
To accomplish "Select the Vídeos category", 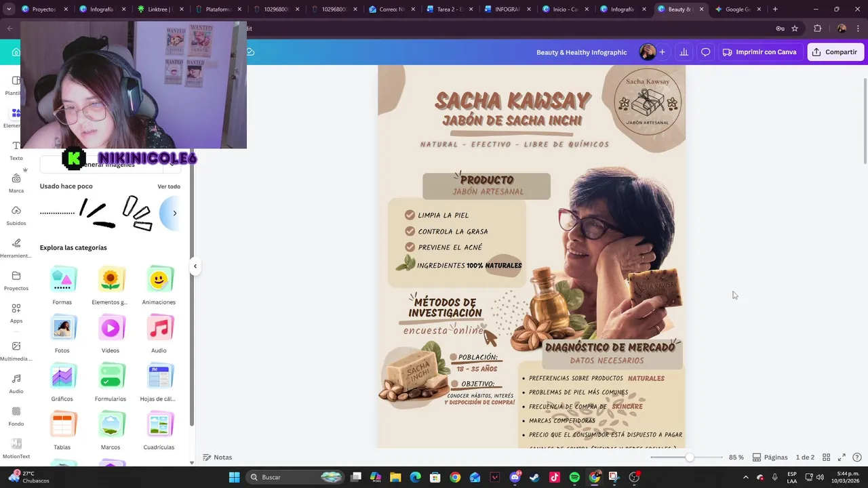I will tap(111, 334).
